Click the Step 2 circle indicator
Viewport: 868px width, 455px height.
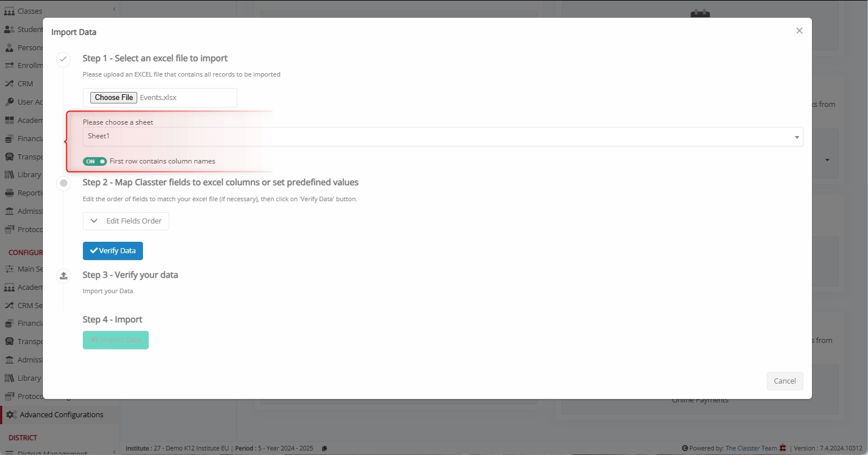(63, 183)
